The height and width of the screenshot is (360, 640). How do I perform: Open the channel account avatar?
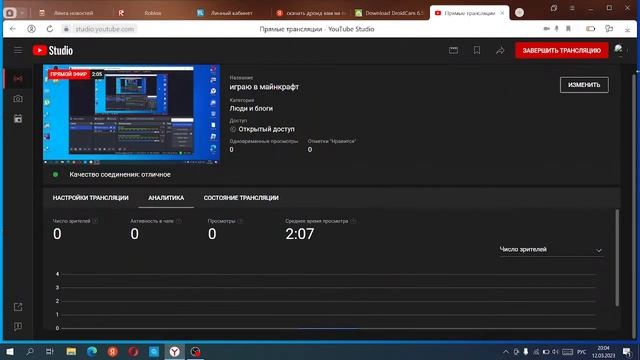point(619,50)
